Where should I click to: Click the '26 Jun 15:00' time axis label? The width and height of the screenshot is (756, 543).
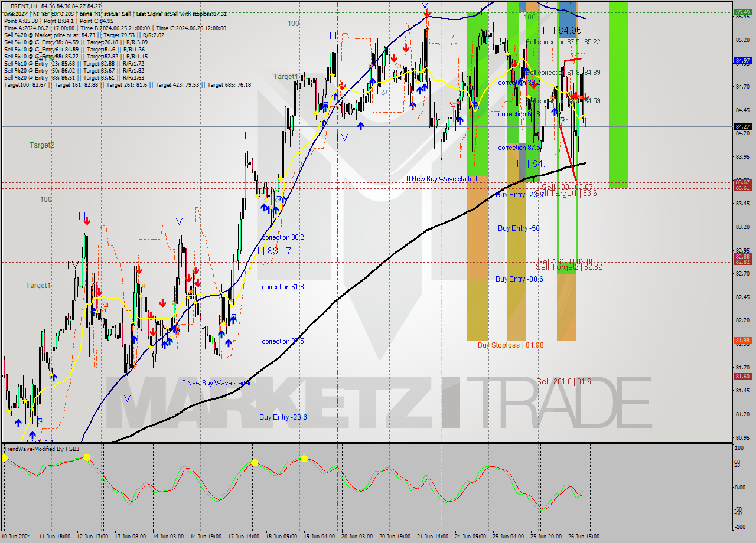[x=584, y=536]
